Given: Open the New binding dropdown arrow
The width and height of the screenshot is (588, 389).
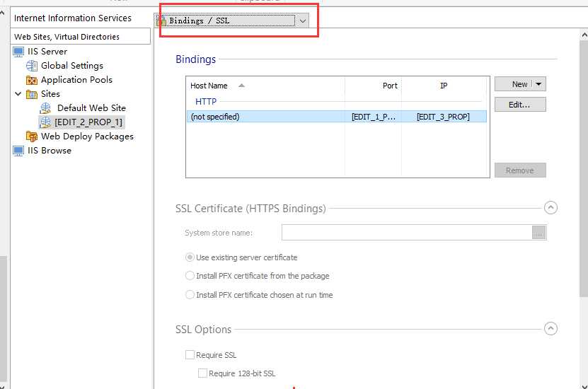Looking at the screenshot, I should click(x=538, y=84).
